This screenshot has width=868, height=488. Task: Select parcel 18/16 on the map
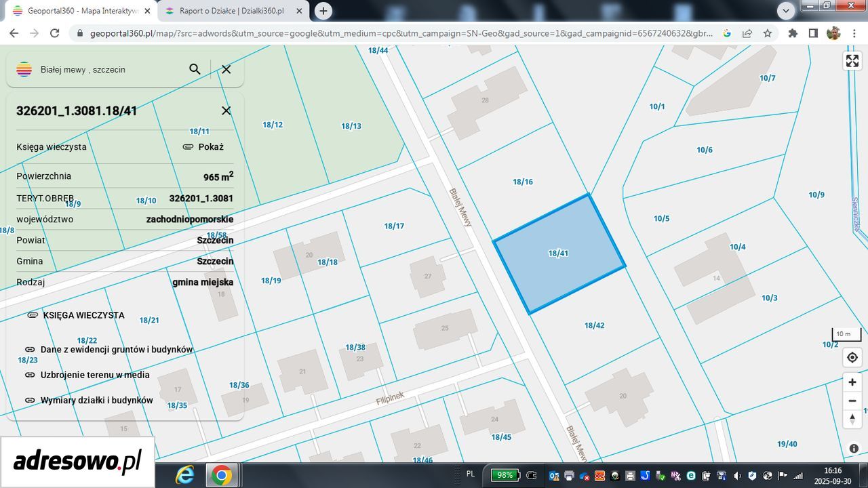tap(523, 182)
